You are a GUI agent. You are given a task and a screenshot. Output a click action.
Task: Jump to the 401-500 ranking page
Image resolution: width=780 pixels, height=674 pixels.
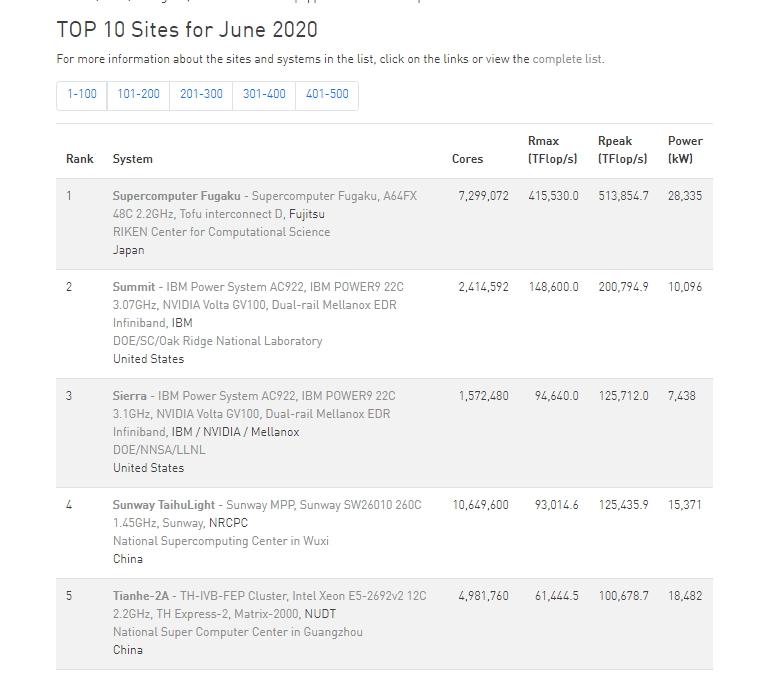tap(327, 94)
